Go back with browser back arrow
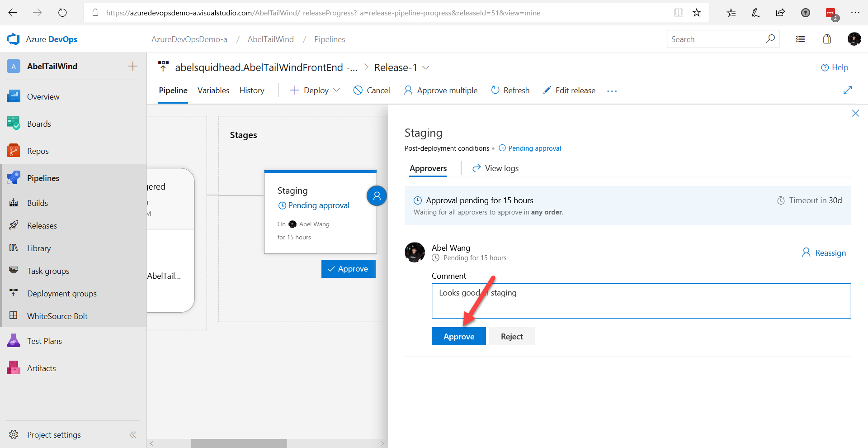 click(13, 13)
